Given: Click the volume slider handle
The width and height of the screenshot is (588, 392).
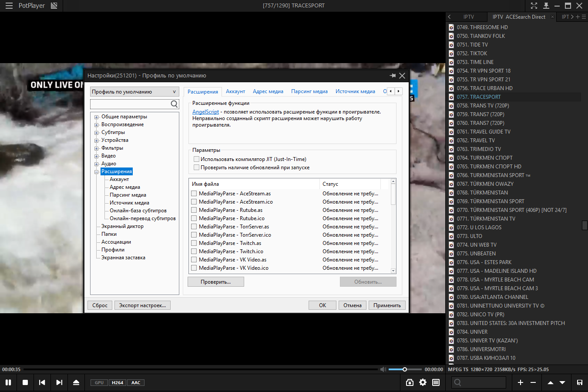Looking at the screenshot, I should (405, 369).
